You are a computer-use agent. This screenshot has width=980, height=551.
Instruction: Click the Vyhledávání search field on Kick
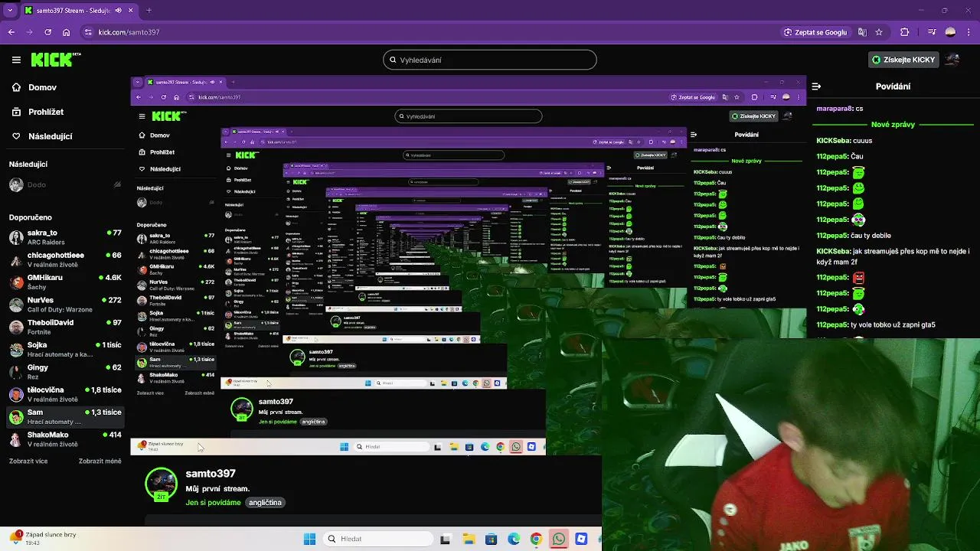click(x=490, y=60)
